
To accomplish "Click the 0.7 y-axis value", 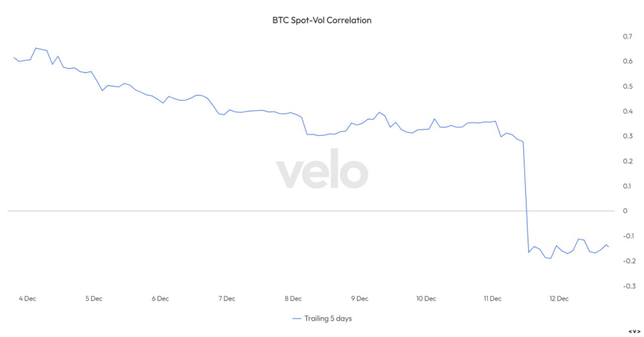I will coord(626,36).
